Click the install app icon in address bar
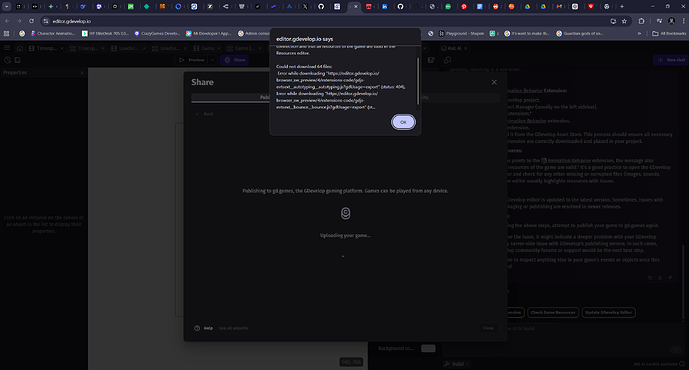The image size is (689, 370). point(613,21)
